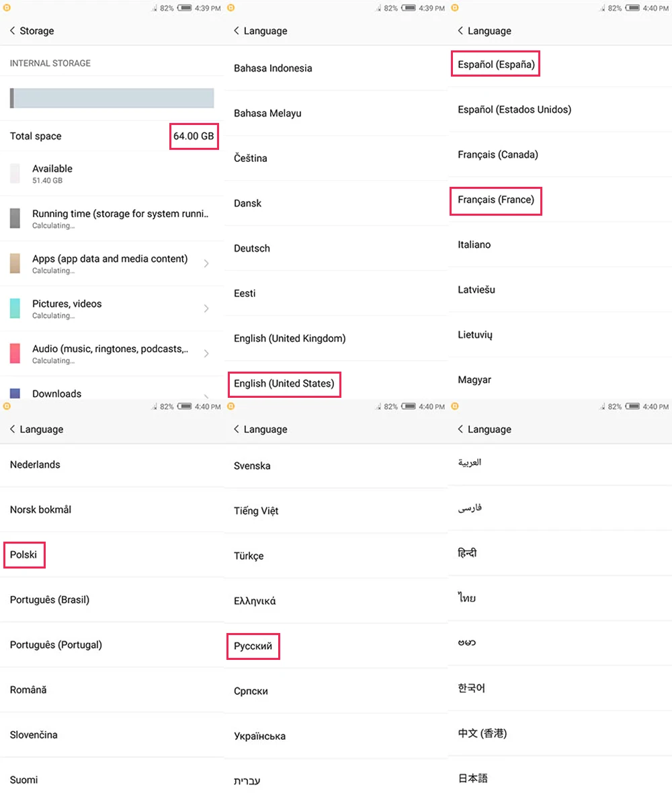Tap the Downloads blue color icon
The width and height of the screenshot is (672, 797).
click(x=15, y=393)
